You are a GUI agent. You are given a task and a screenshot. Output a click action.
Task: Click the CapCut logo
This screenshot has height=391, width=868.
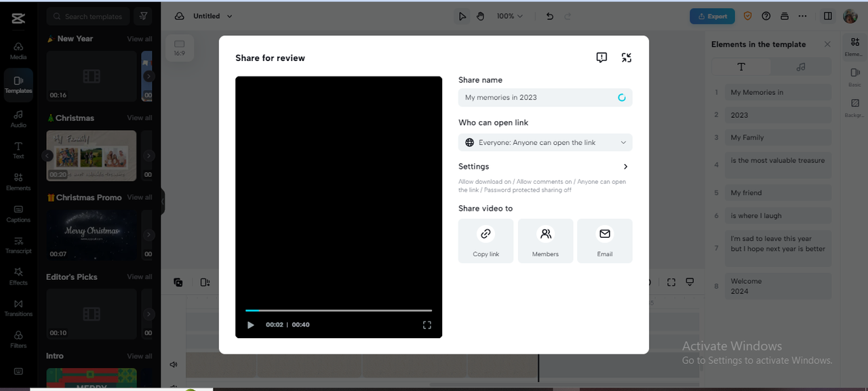pos(18,18)
